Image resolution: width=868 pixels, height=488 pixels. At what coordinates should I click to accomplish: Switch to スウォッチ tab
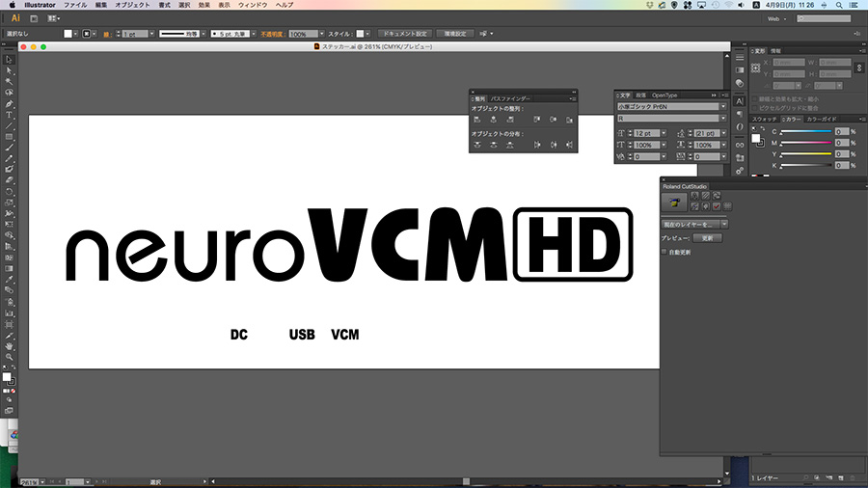(x=764, y=119)
